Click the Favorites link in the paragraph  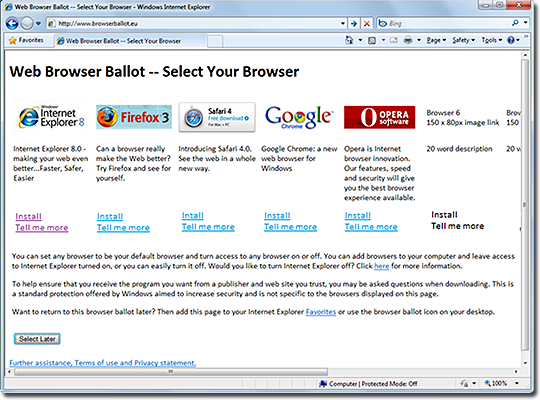point(321,312)
